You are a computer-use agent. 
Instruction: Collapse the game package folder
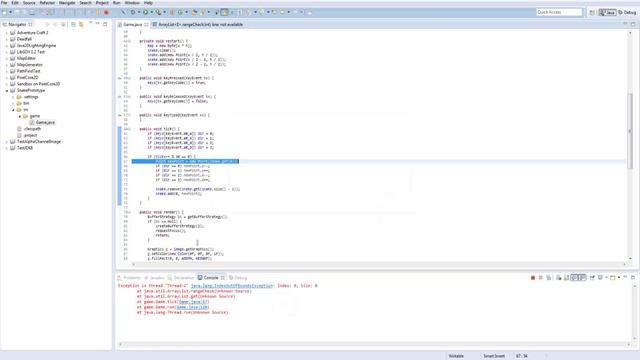pyautogui.click(x=20, y=116)
